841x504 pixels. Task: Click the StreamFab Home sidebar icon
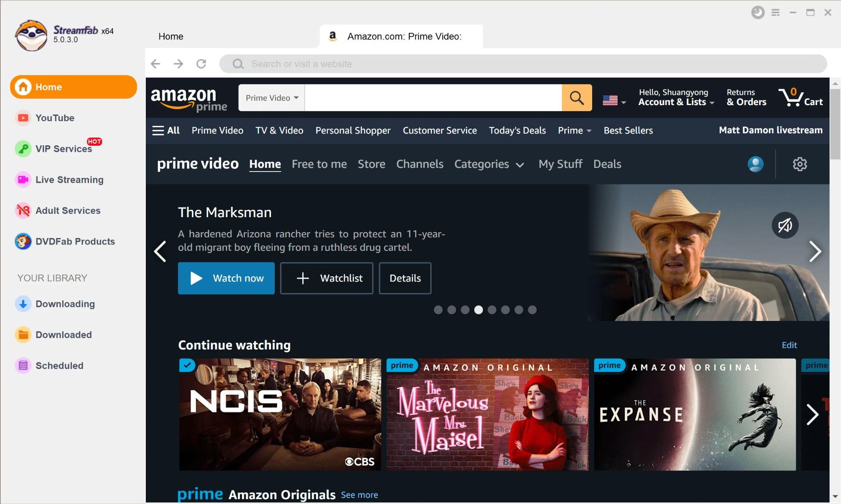pos(23,87)
